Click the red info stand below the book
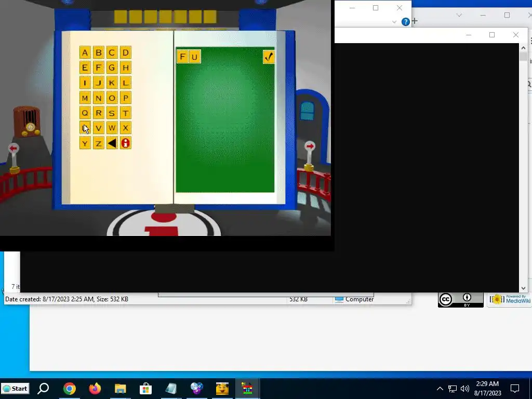 164,223
